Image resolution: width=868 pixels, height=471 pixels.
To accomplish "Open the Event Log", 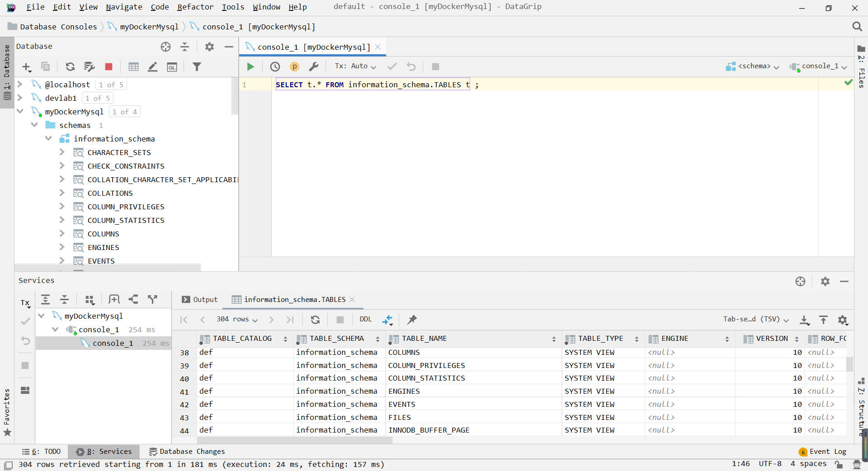I will (x=822, y=452).
